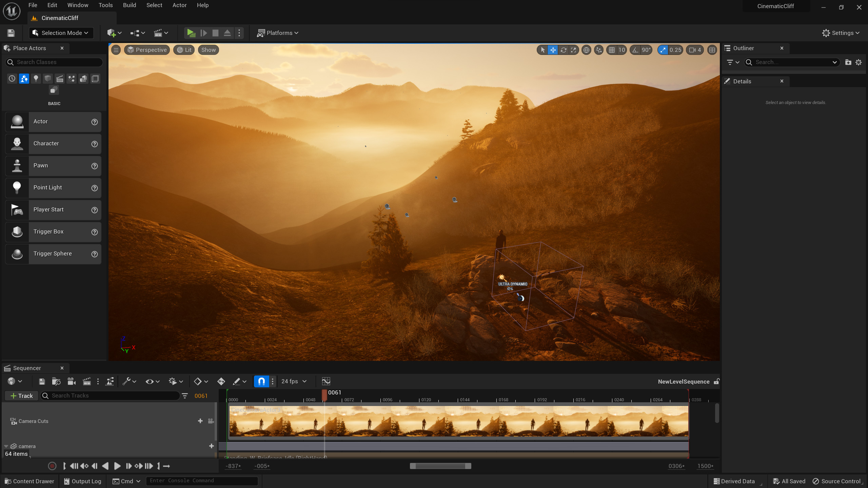Select Visual Effects category icon
Screen dimensions: 868x488
click(72, 79)
